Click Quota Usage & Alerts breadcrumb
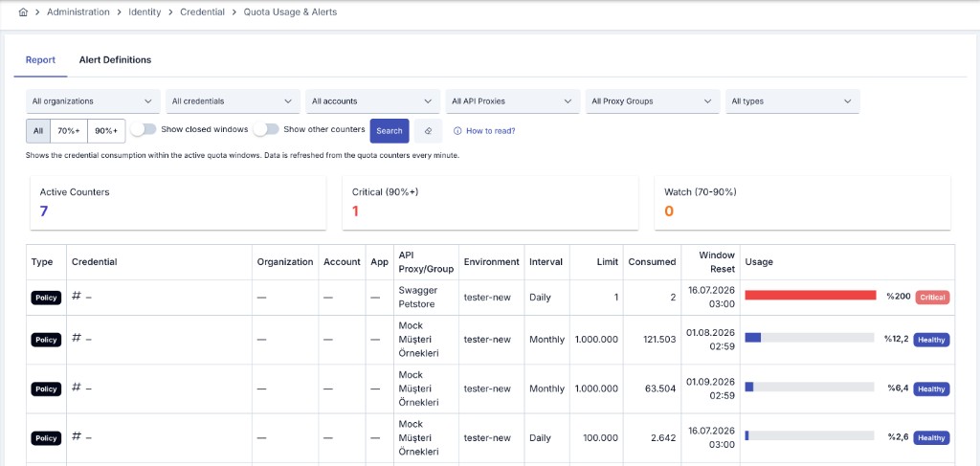This screenshot has height=466, width=980. pyautogui.click(x=290, y=11)
